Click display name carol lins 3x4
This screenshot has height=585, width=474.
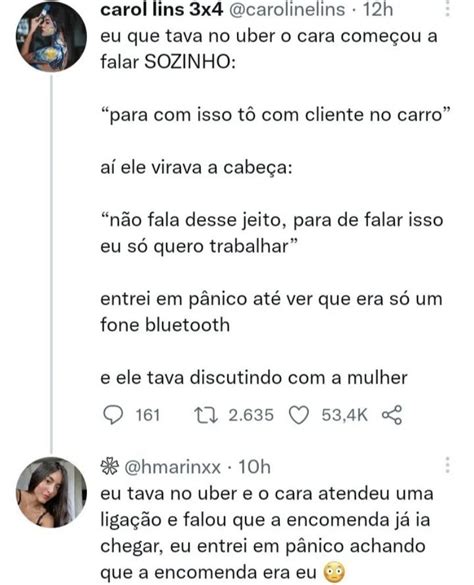(x=162, y=9)
